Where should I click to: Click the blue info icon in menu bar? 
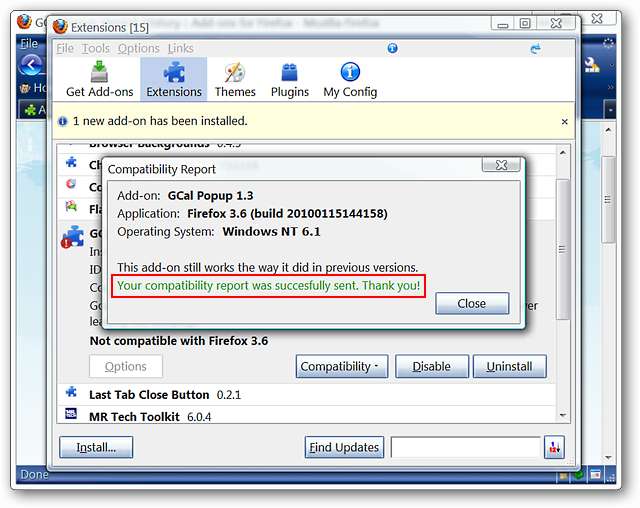pyautogui.click(x=392, y=48)
